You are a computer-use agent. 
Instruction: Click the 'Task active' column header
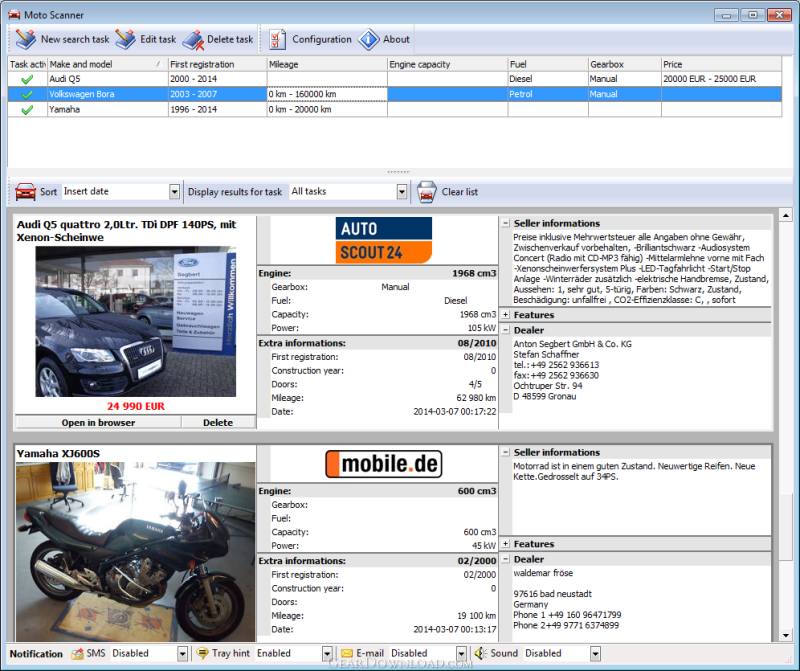click(x=28, y=64)
